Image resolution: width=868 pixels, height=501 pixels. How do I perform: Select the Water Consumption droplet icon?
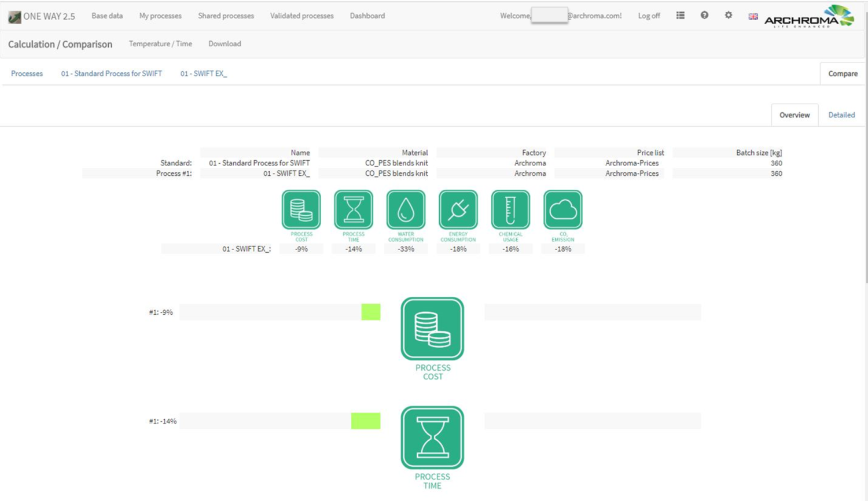point(406,209)
